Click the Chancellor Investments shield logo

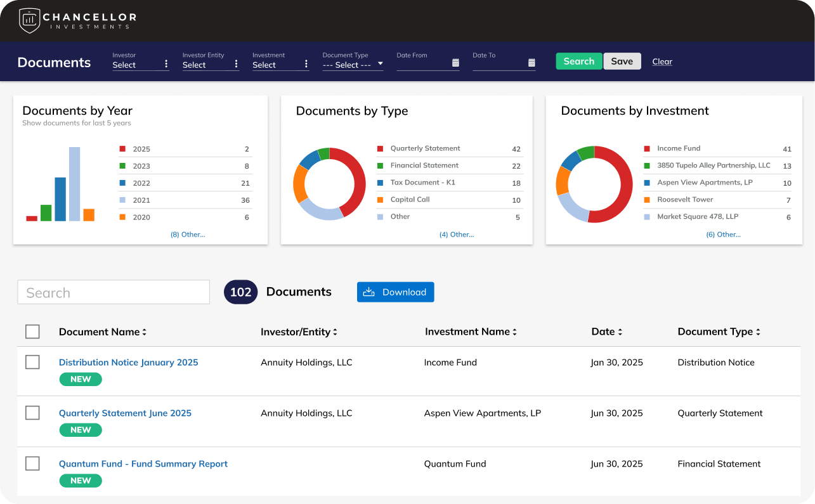click(30, 21)
